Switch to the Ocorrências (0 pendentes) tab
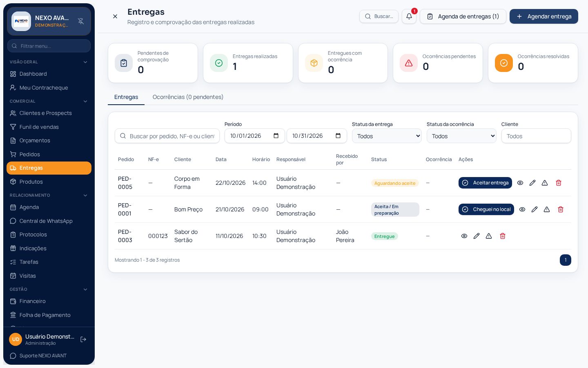 pyautogui.click(x=188, y=97)
